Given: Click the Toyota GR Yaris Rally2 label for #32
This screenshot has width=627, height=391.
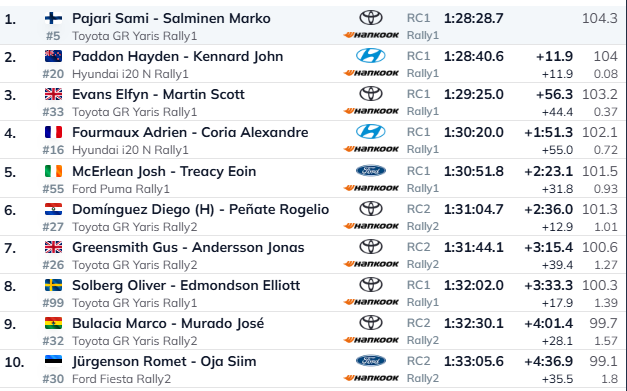Looking at the screenshot, I should coord(134,341).
